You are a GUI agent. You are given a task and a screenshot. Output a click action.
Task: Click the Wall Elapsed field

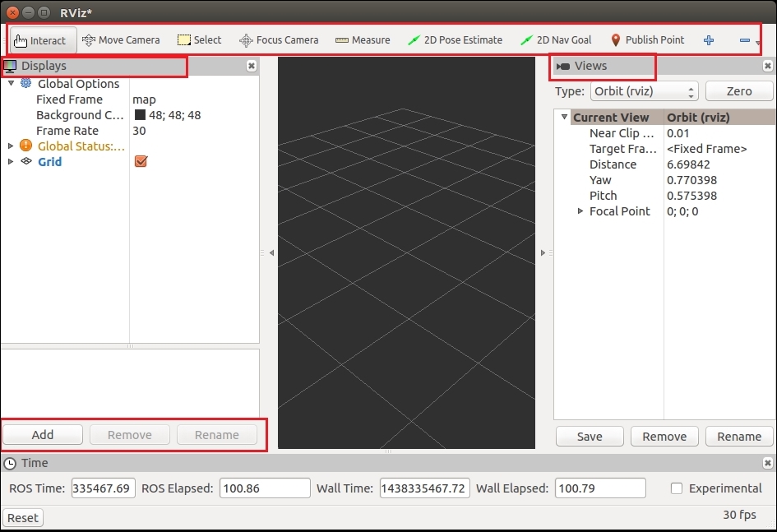tap(600, 488)
